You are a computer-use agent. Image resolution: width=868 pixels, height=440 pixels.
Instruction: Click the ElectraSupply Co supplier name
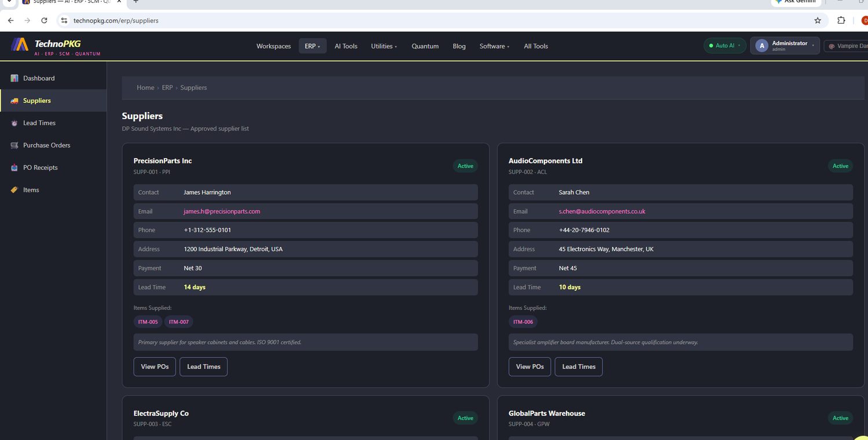tap(161, 413)
